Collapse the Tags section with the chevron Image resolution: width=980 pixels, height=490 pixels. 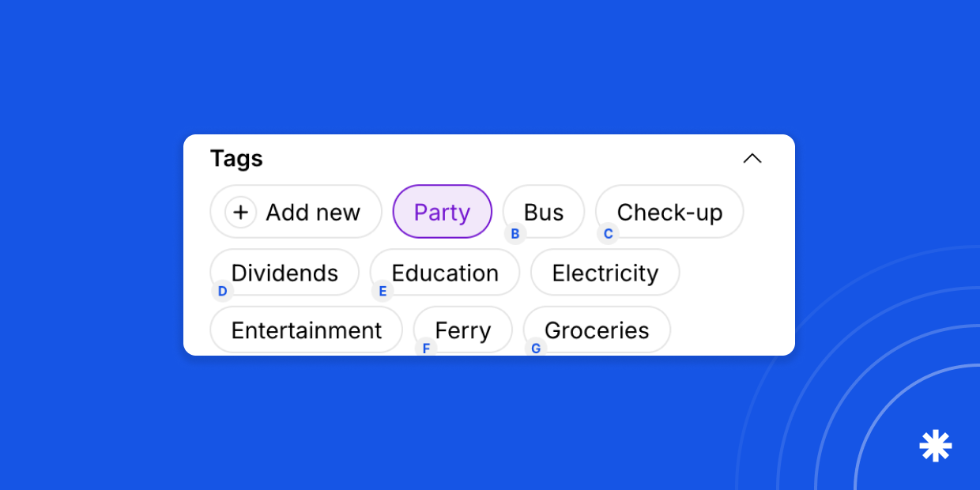coord(752,159)
